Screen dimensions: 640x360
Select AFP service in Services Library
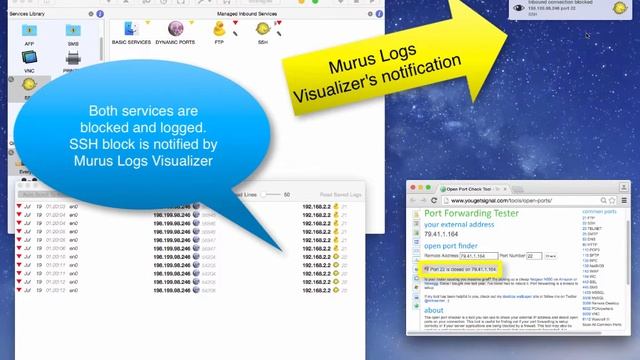tap(29, 34)
